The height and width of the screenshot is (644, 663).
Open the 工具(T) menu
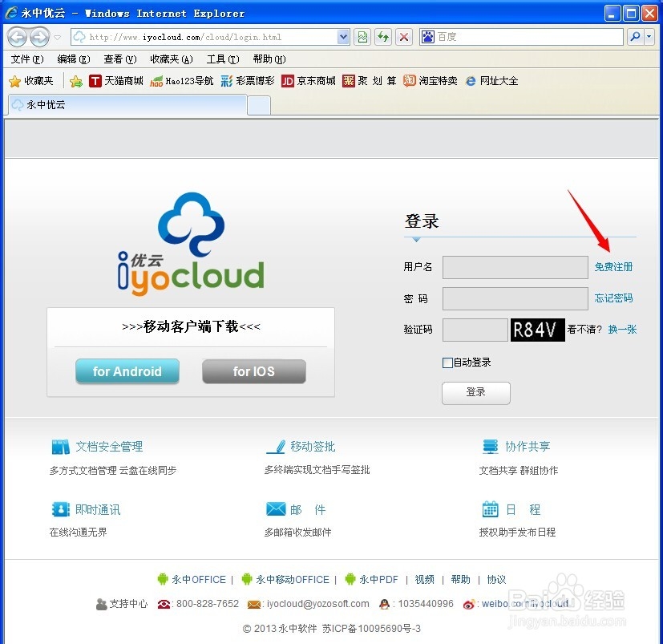coord(222,59)
